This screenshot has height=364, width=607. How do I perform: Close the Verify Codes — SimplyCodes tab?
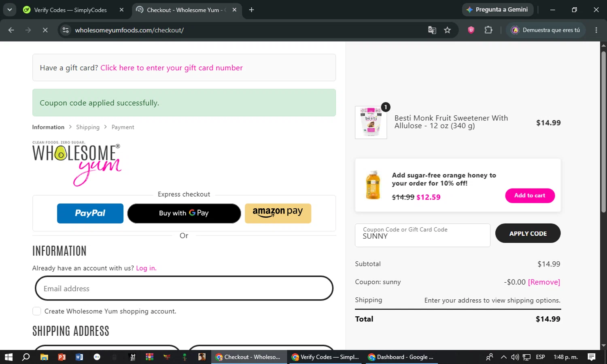121,10
